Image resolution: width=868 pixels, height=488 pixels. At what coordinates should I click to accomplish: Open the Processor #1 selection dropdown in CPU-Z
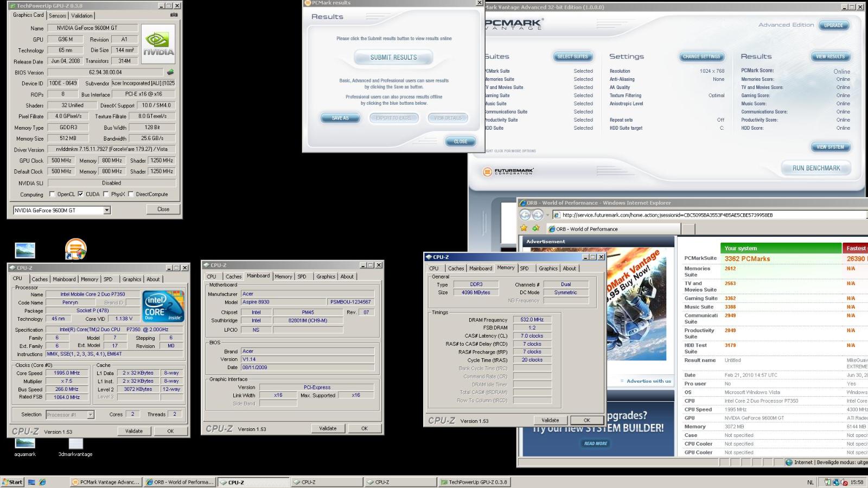pos(91,415)
